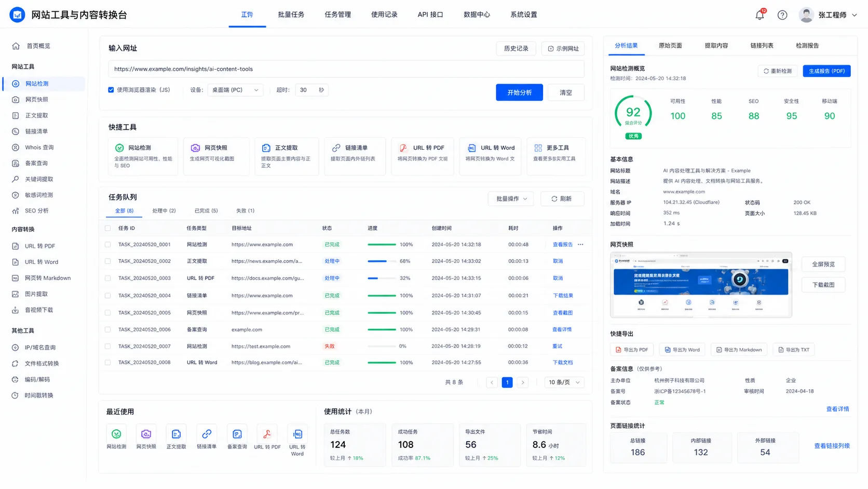
Task: Go to next page arrow in pagination
Action: tap(523, 382)
